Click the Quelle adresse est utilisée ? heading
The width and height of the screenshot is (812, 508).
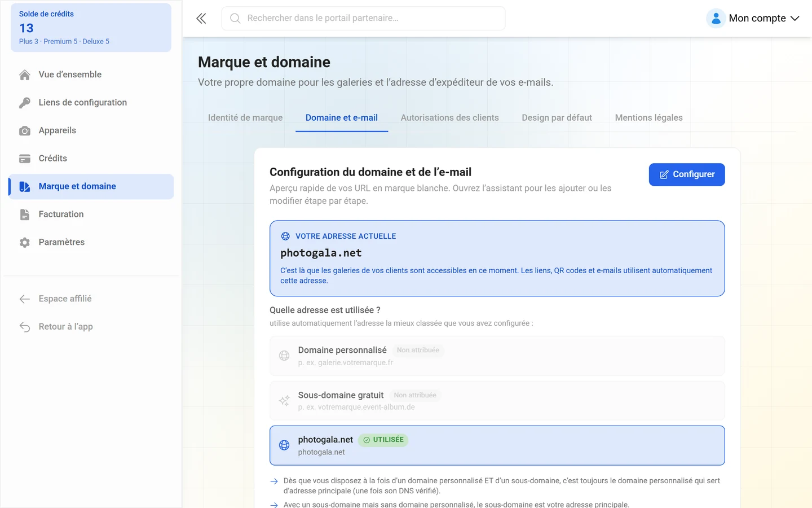pos(325,310)
